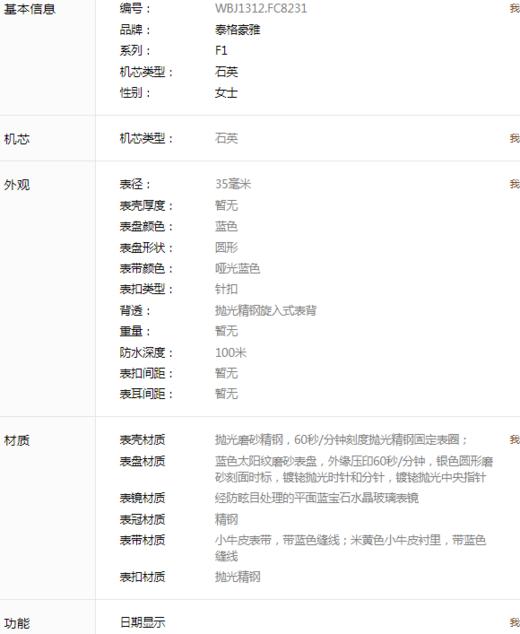Click the 重量 label
The height and width of the screenshot is (634, 520).
point(135,331)
